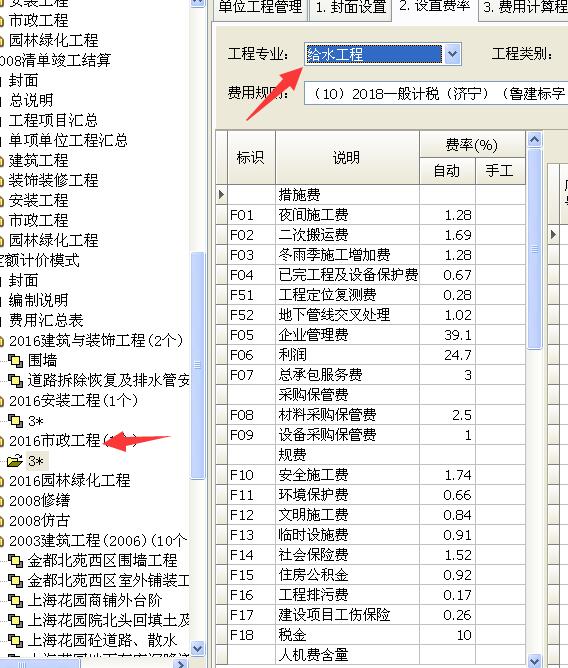568x668 pixels.
Task: Select the 2016建筑与装饰工程(2个) tree node
Action: tap(95, 341)
